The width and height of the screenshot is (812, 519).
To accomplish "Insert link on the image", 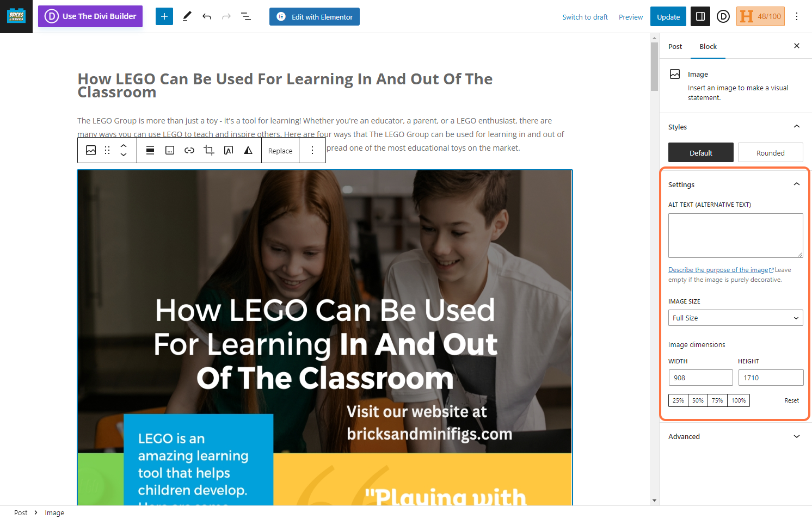I will [x=189, y=150].
